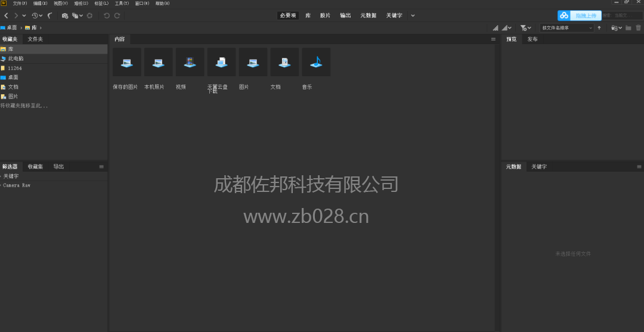Expand chevron after 库 in path bar
Screen dimensions: 644x332
41,27
